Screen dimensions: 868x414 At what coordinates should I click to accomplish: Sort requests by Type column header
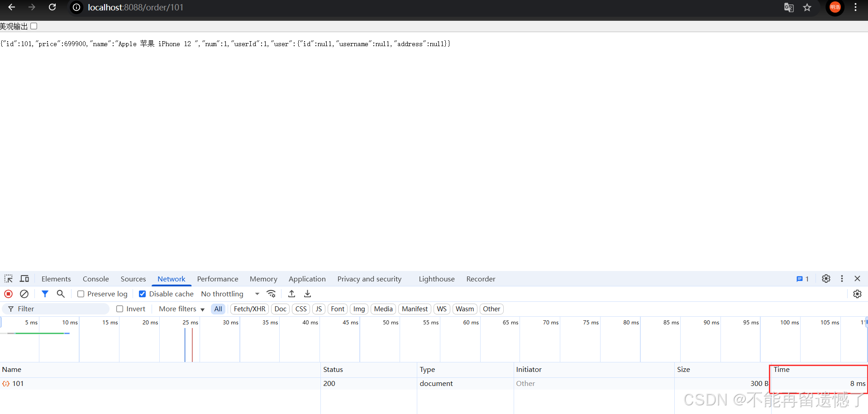(x=465, y=370)
